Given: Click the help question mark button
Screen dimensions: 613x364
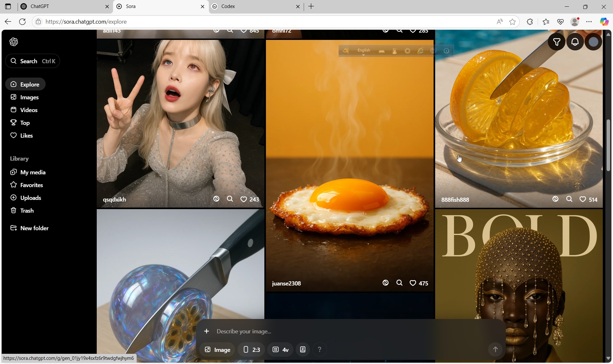Looking at the screenshot, I should [x=319, y=350].
